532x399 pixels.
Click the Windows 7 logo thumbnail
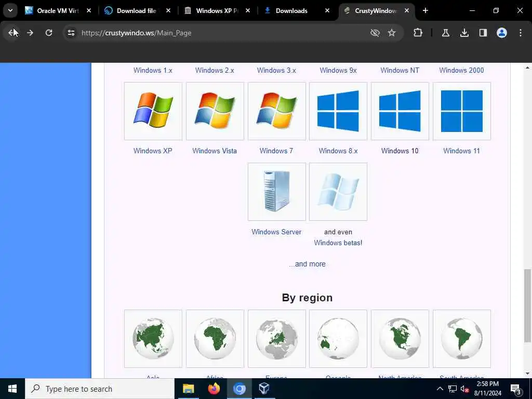[276, 111]
